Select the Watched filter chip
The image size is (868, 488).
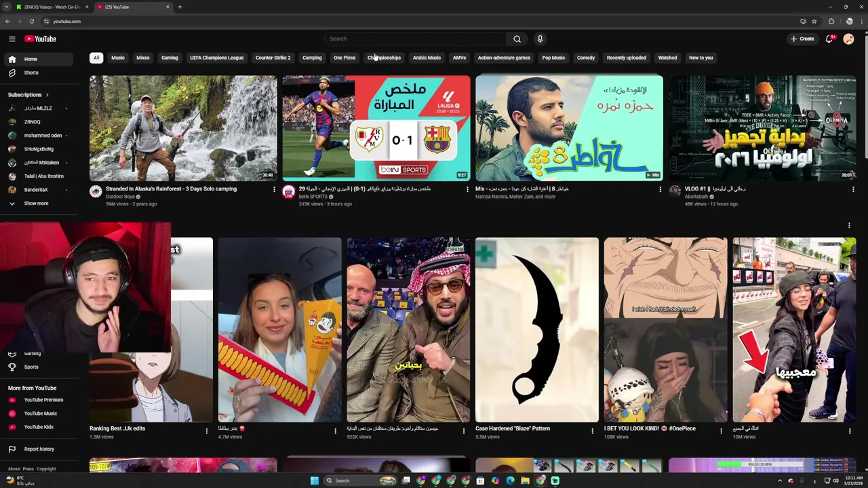pos(667,58)
